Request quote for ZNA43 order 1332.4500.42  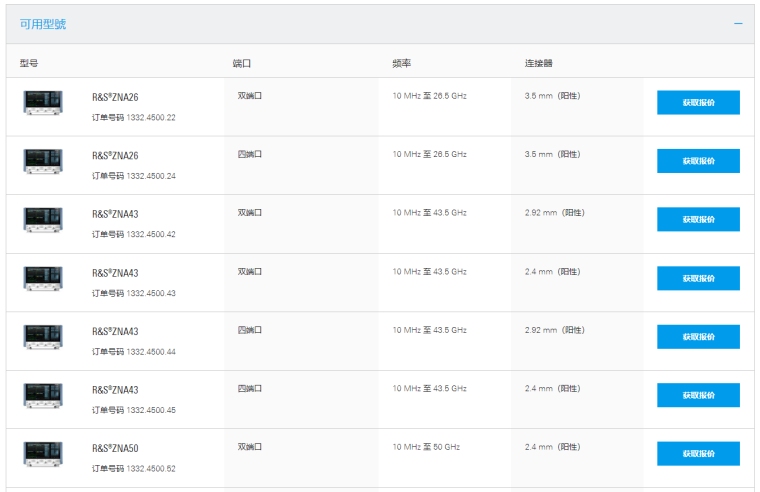pos(698,220)
